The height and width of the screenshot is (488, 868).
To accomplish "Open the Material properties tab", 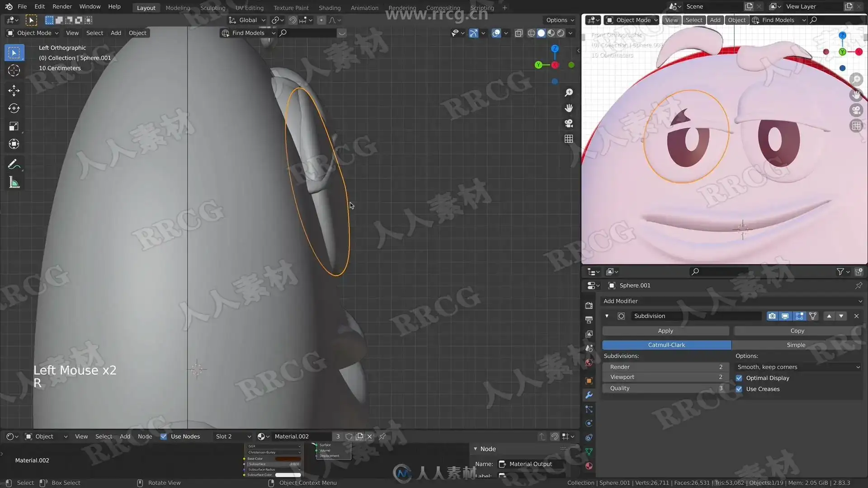I will (589, 466).
